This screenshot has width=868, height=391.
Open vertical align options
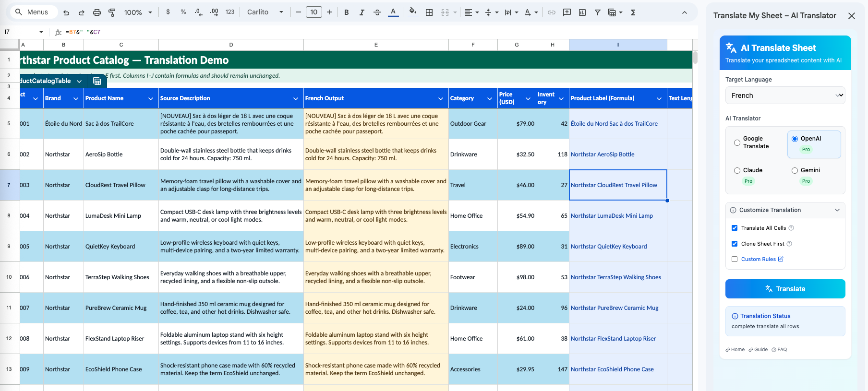[492, 12]
